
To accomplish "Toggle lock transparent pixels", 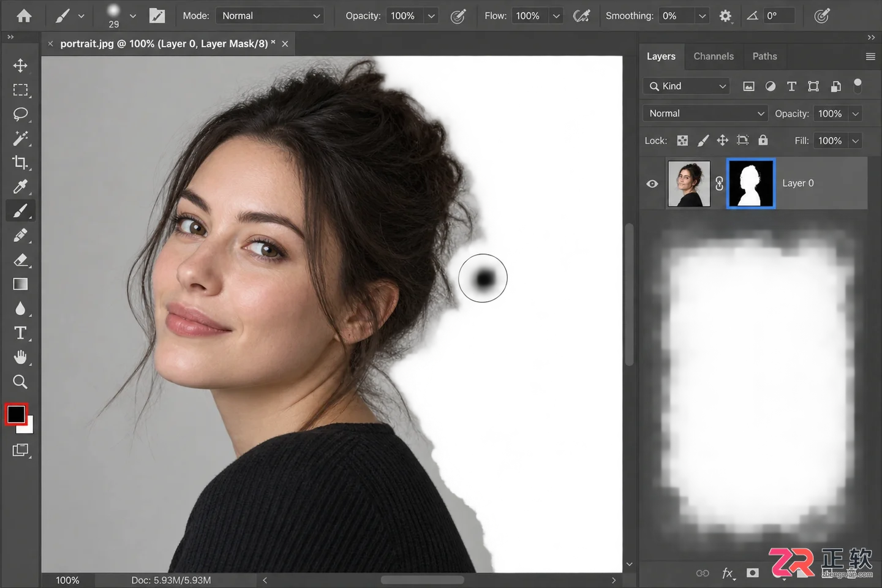I will (x=682, y=140).
